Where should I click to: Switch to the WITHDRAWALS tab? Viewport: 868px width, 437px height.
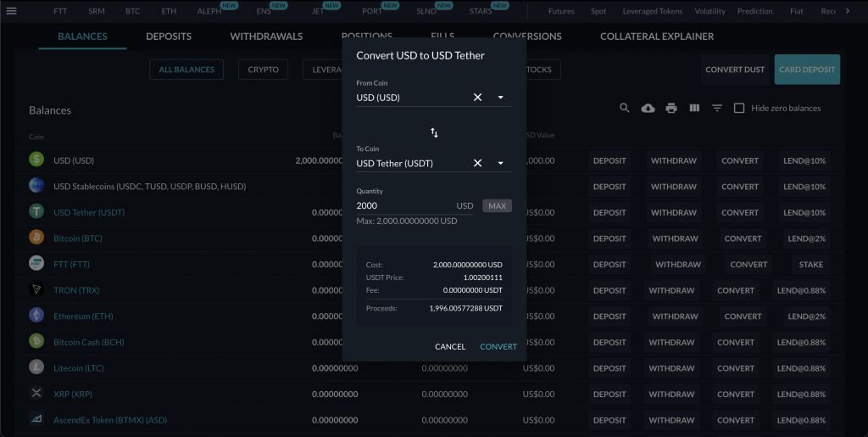point(266,36)
